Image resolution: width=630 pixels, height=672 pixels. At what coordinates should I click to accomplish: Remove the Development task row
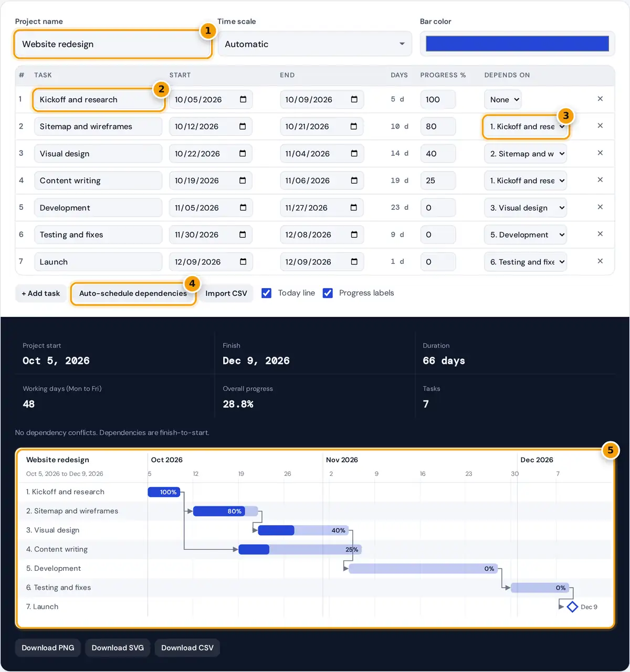[600, 207]
